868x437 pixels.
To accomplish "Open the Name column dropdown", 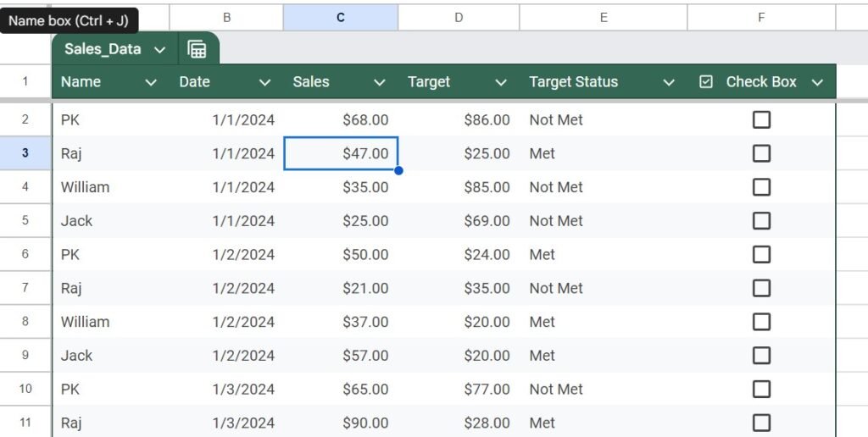I will 151,82.
